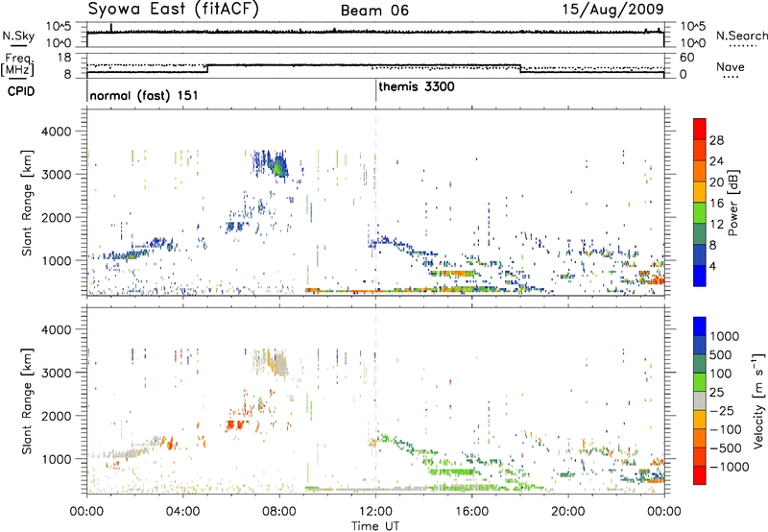
Task: Click the CPID marker line beside 'themis 3300'
Action: tap(375, 90)
